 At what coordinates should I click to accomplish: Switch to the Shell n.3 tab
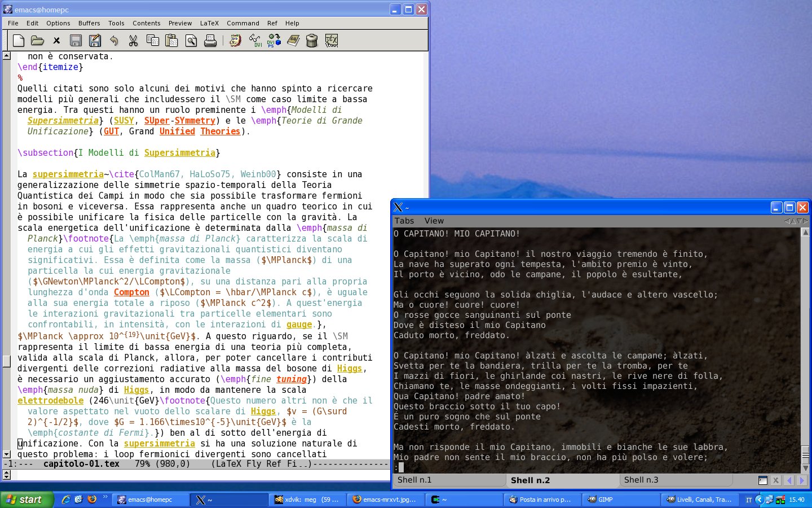pos(641,480)
